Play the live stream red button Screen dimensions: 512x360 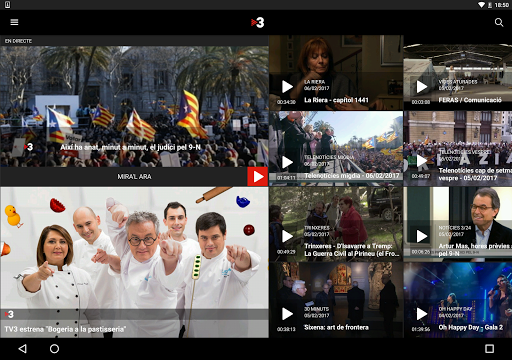point(257,177)
